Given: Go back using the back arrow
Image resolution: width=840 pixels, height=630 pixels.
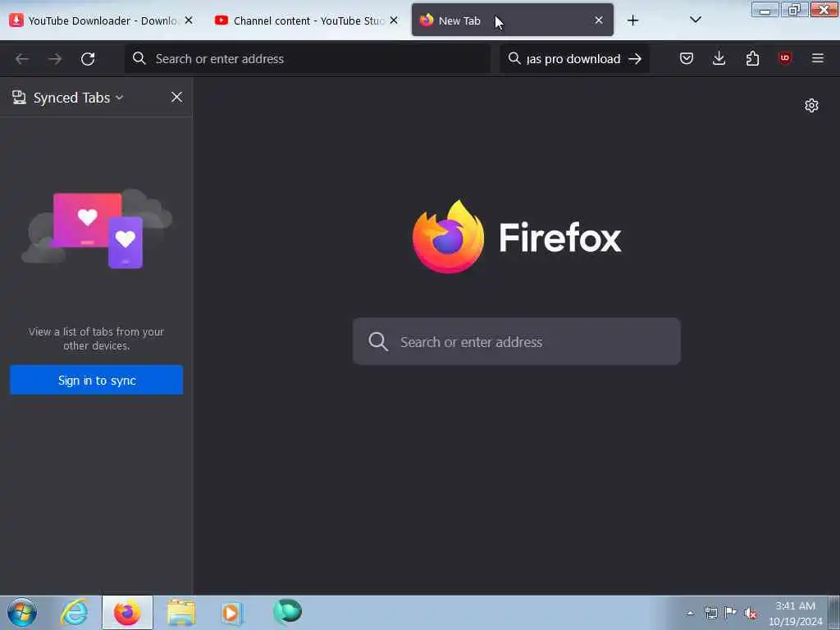Looking at the screenshot, I should [x=22, y=58].
